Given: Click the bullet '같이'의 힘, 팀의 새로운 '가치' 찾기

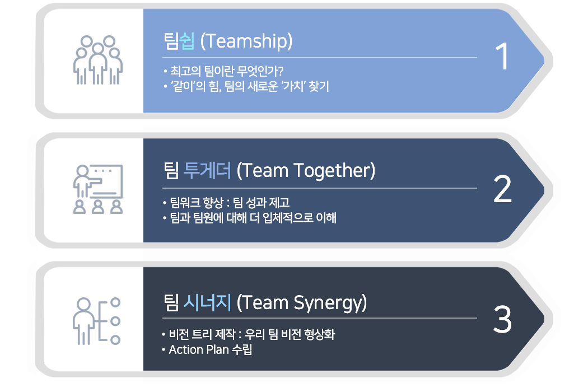Looking at the screenshot, I should (x=246, y=86).
